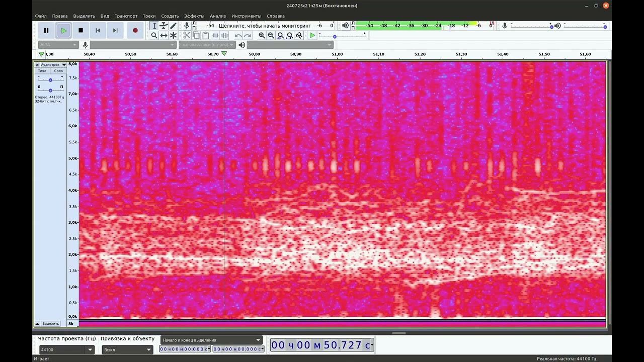The image size is (644, 362).
Task: Adjust the playback volume slider
Action: (585, 26)
